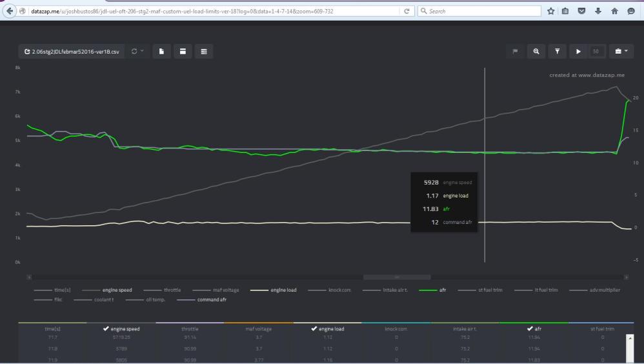Open the refresh options dropdown

coord(137,52)
